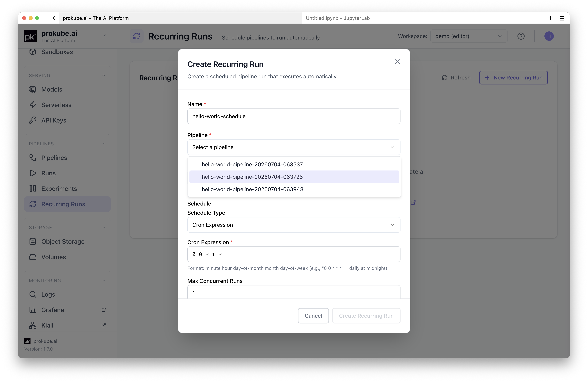Image resolution: width=588 pixels, height=382 pixels.
Task: Switch to Untitled.ipynb JupyterLab tab
Action: [337, 18]
